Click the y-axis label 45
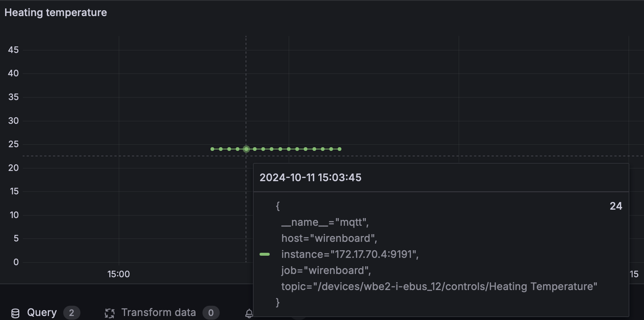 click(14, 50)
